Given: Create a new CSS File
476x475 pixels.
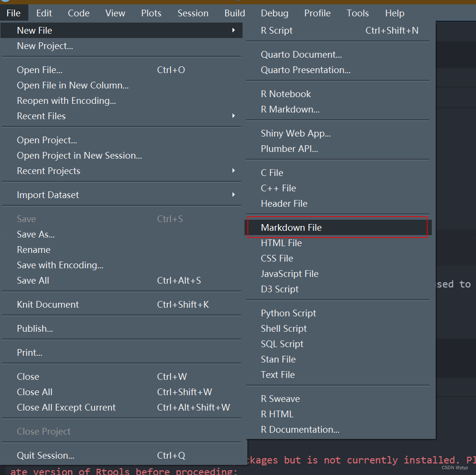Looking at the screenshot, I should (338, 258).
